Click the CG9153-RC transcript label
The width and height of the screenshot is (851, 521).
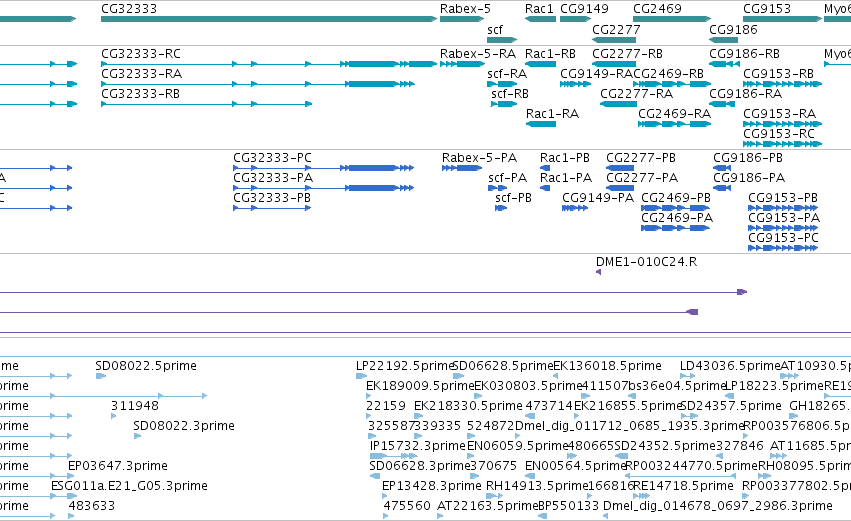point(779,134)
